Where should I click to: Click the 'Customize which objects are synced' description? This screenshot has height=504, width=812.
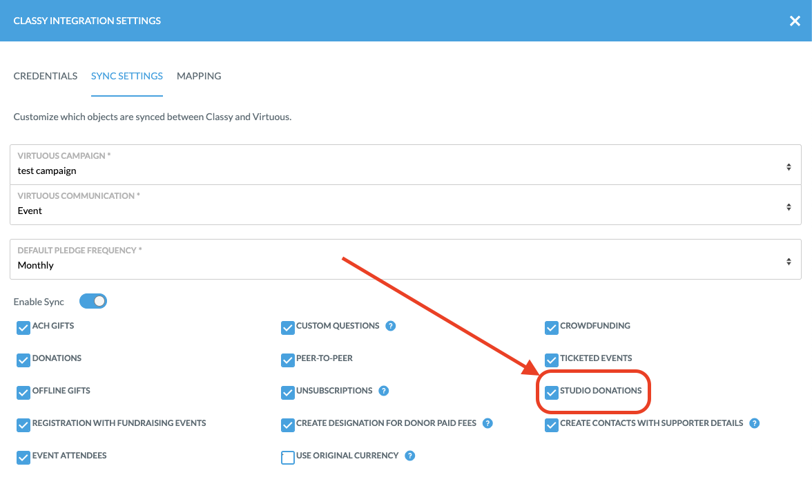(152, 117)
